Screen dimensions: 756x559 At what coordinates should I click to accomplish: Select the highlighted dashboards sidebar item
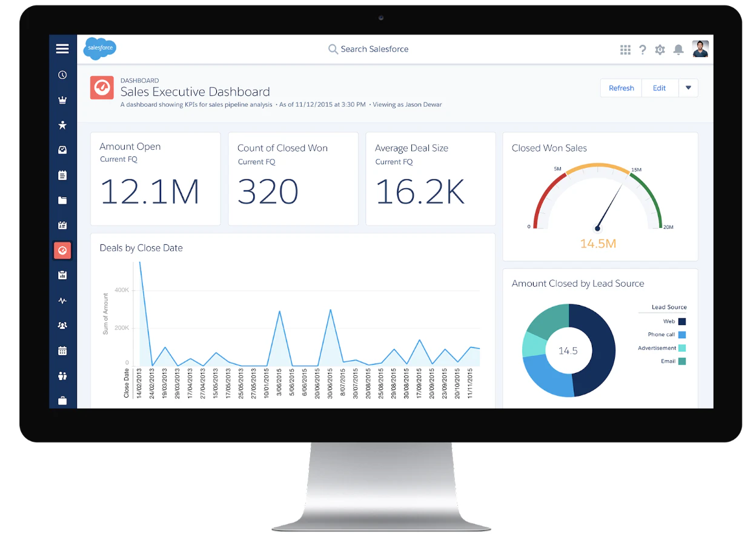62,250
